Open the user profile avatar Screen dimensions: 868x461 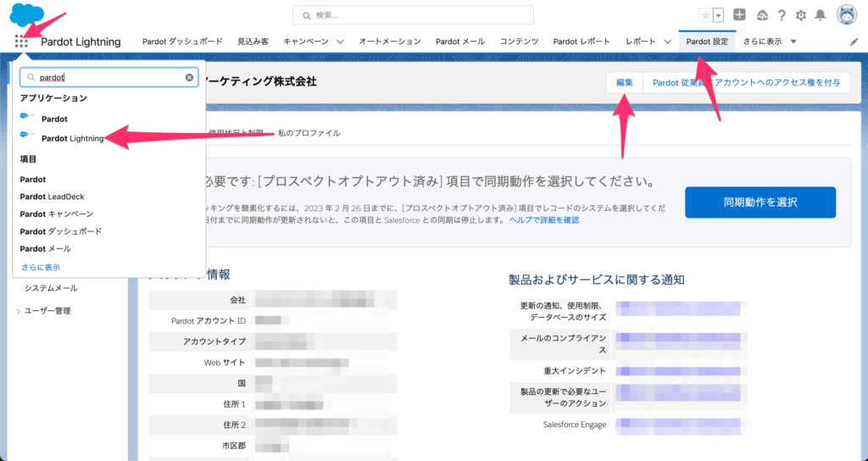(x=847, y=15)
